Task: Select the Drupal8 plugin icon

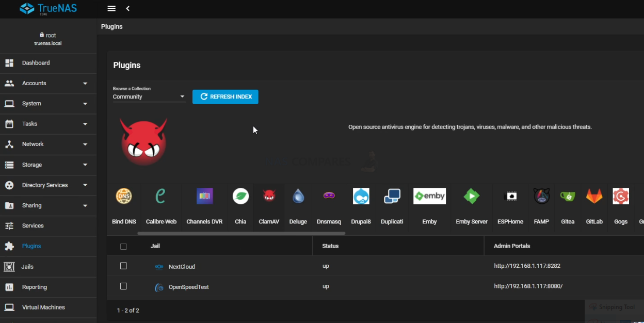Action: pos(361,196)
